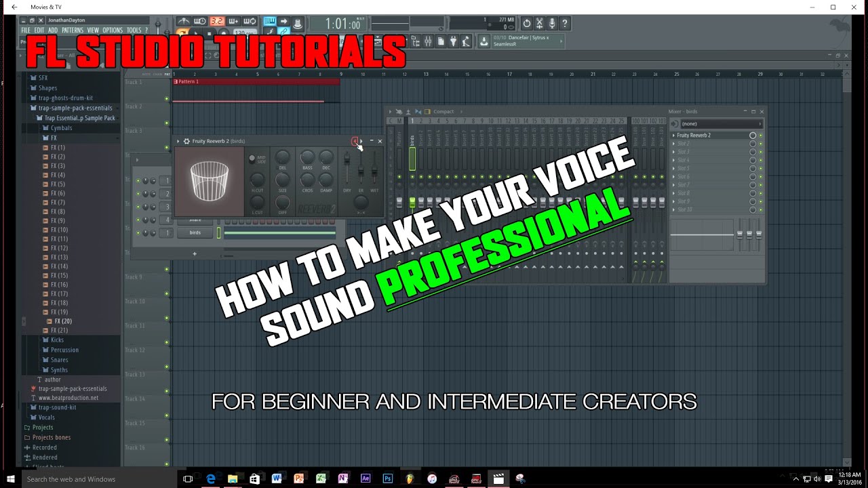
Task: Adjust the WET slider in Reeverb 2
Action: tap(374, 171)
